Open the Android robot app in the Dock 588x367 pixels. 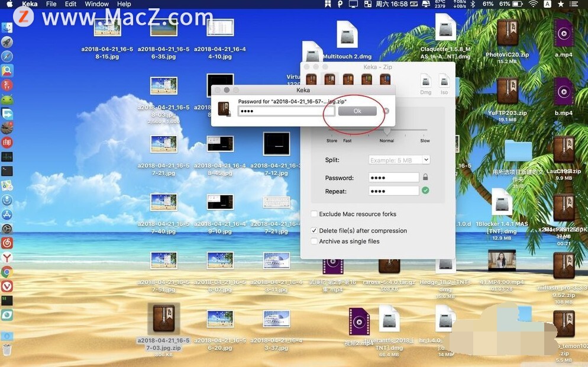tap(7, 99)
